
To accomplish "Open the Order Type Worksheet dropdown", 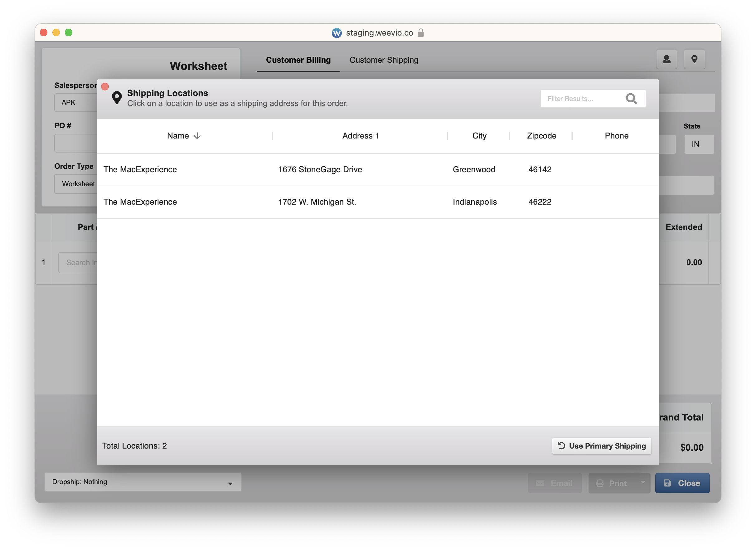I will coord(79,184).
